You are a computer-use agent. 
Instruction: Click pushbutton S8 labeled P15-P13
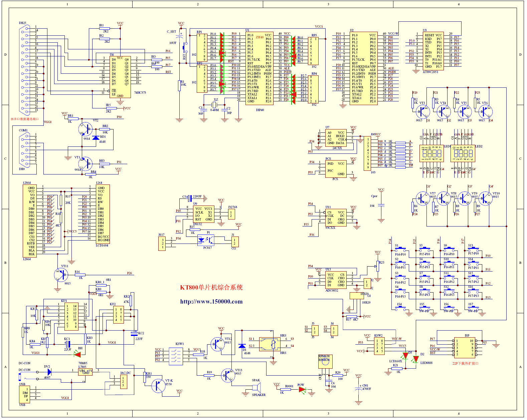[x=424, y=291]
